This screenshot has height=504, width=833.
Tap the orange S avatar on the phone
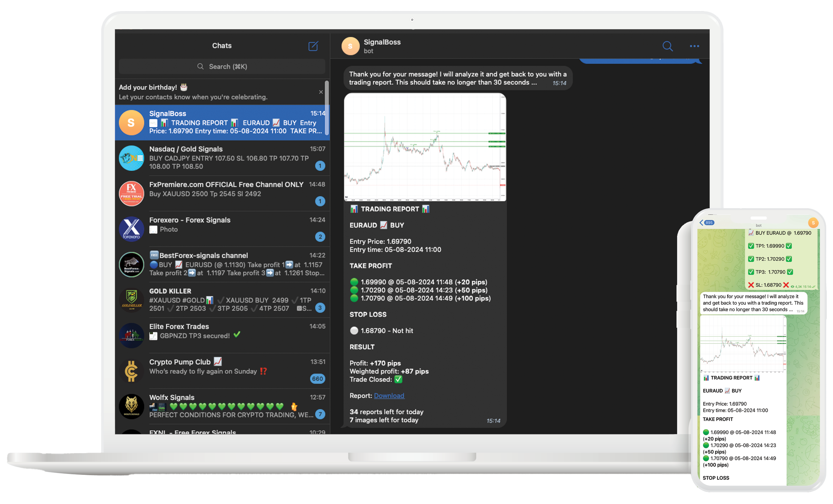(813, 223)
